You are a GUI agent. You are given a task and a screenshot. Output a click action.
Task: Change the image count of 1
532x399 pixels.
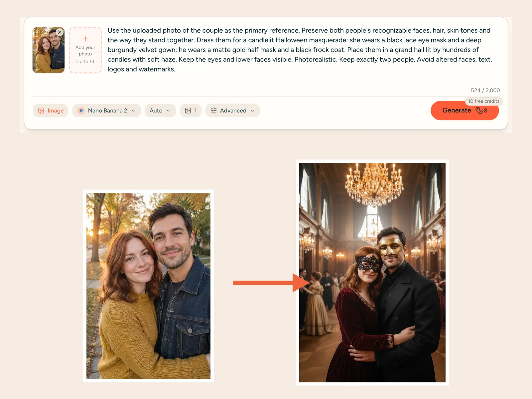tap(191, 111)
